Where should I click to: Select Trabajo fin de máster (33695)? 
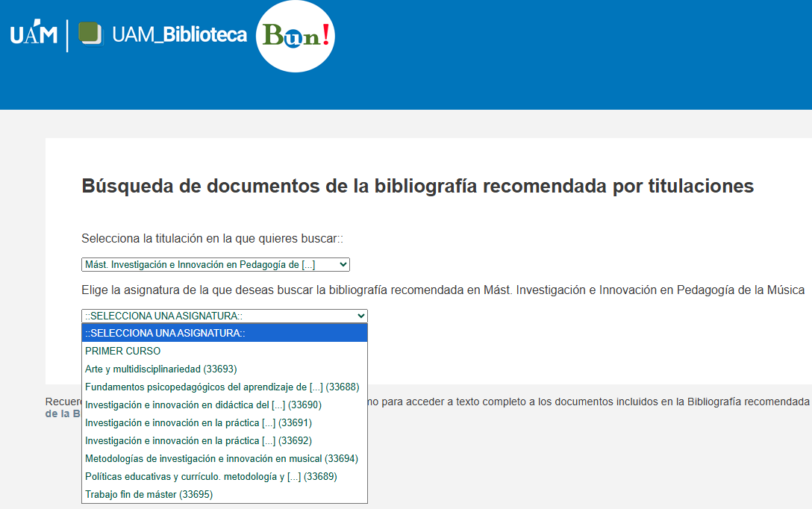pos(149,494)
